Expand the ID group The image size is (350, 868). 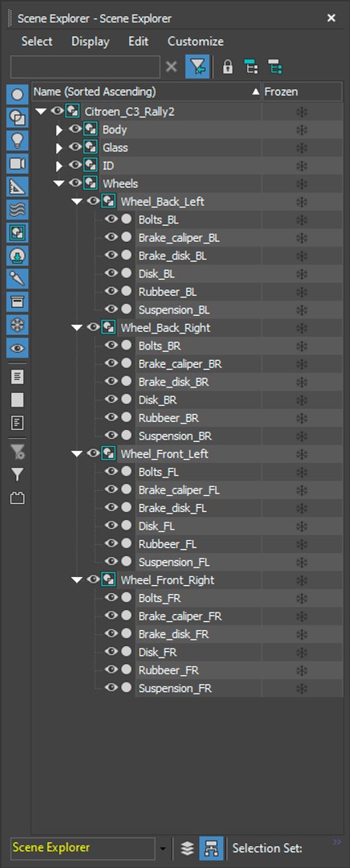tap(59, 166)
